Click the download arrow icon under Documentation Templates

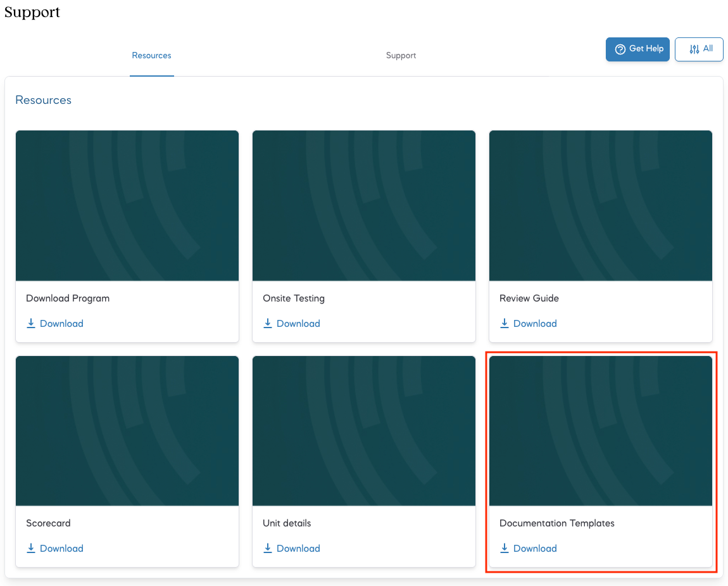point(504,549)
